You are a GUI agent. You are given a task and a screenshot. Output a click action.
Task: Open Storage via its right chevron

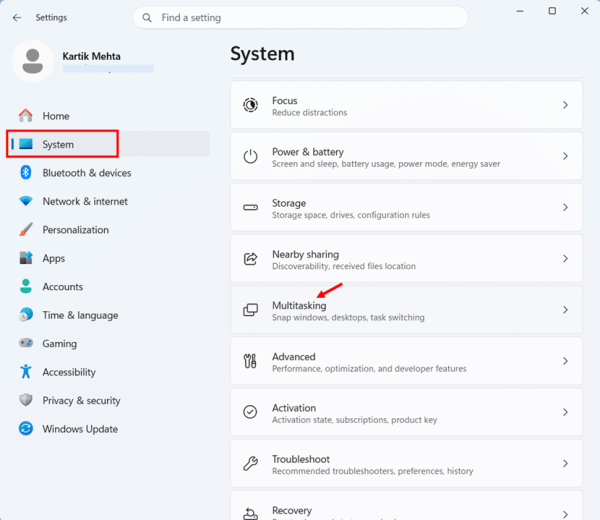565,207
